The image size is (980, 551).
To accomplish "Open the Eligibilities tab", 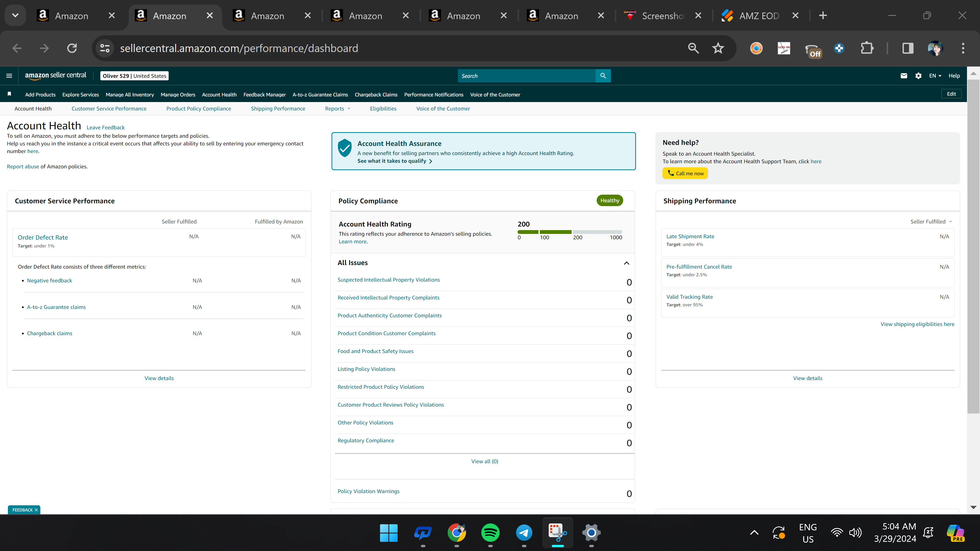I will pos(383,109).
